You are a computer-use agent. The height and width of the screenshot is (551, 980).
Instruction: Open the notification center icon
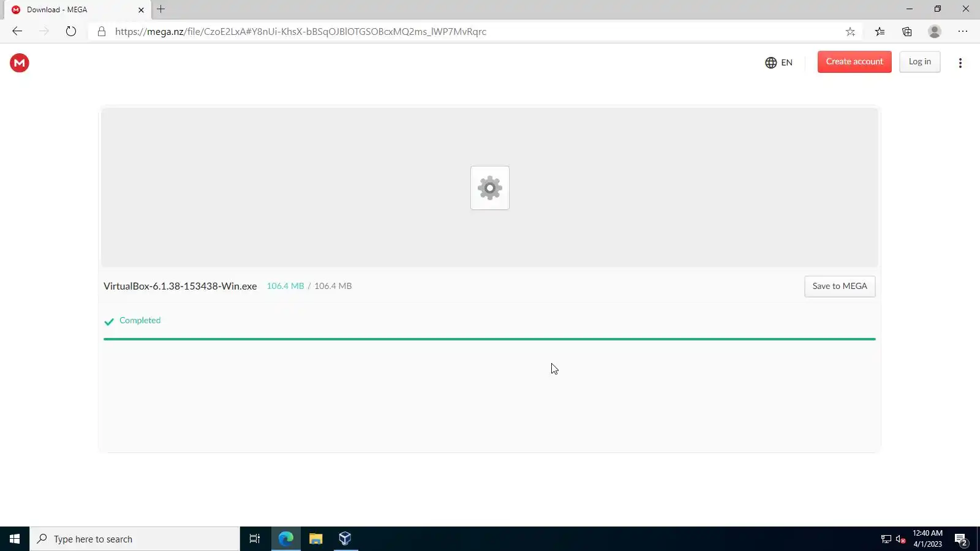click(x=961, y=539)
